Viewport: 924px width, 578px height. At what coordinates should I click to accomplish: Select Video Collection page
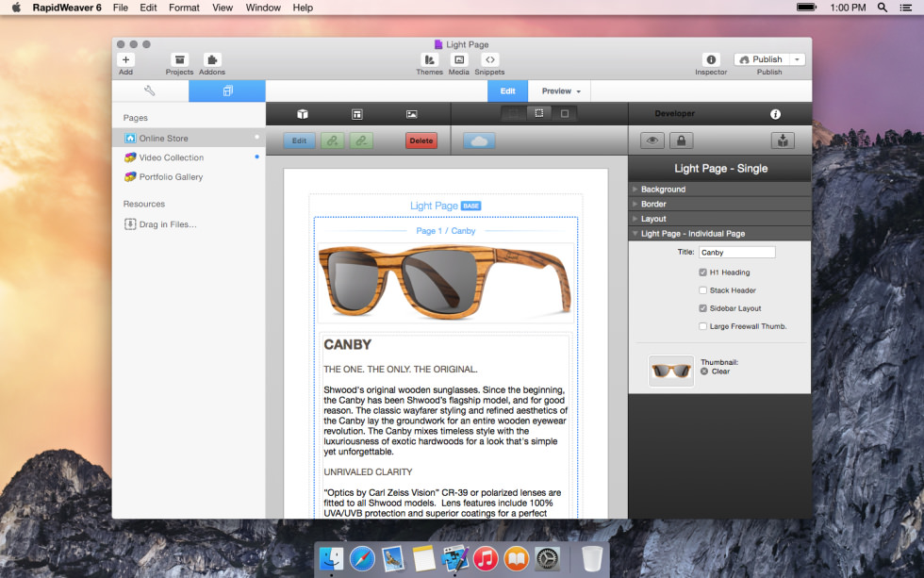189,157
